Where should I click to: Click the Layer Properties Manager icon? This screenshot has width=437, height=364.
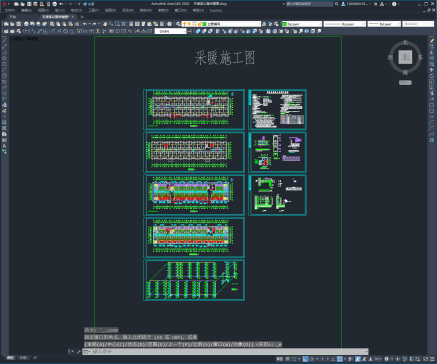click(178, 24)
